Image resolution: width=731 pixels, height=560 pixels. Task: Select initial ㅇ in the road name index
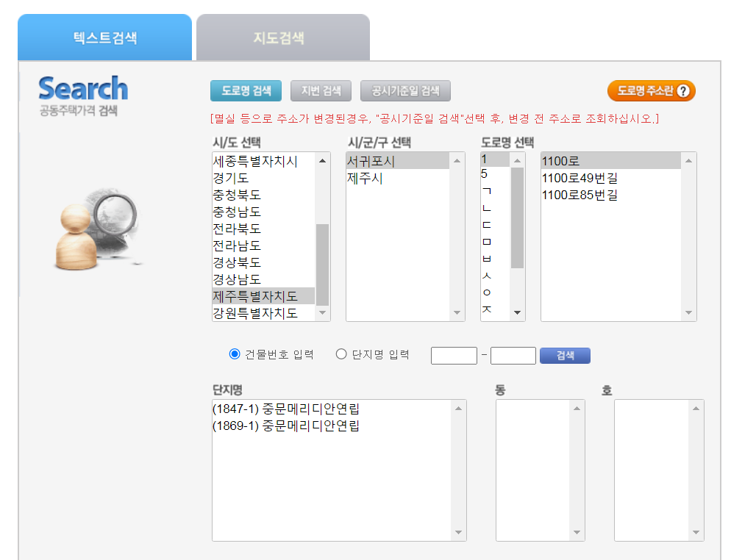coord(495,292)
